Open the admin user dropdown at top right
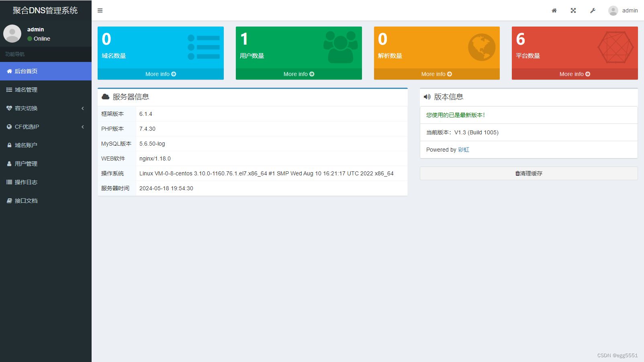Screen dimensions: 644x362 622,10
